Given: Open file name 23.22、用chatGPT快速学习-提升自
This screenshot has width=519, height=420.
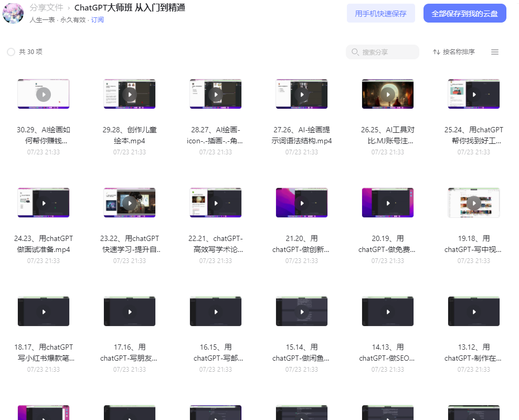Looking at the screenshot, I should tap(130, 244).
